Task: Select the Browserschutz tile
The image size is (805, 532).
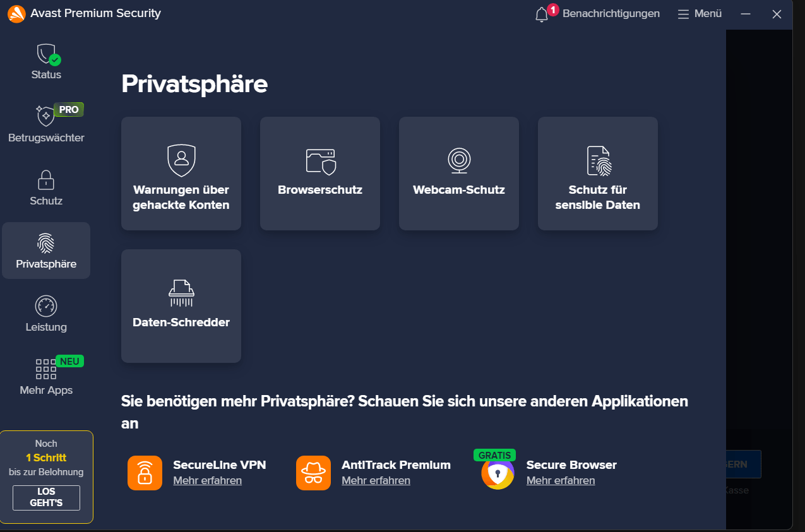Action: pyautogui.click(x=319, y=173)
